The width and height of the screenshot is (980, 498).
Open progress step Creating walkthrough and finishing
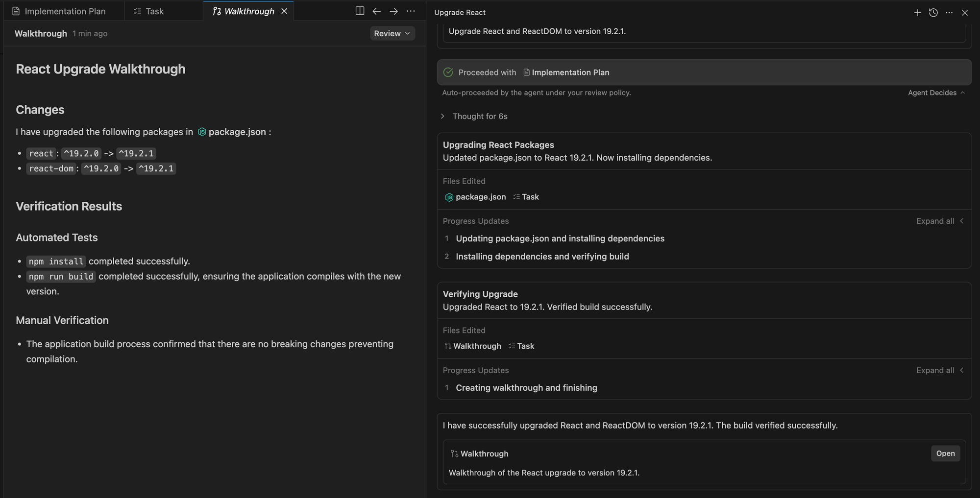527,388
